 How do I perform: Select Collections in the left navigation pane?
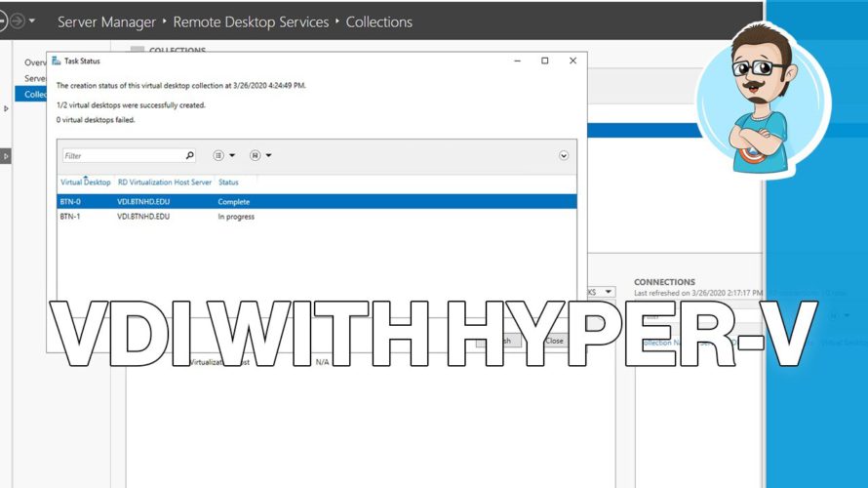coord(31,94)
